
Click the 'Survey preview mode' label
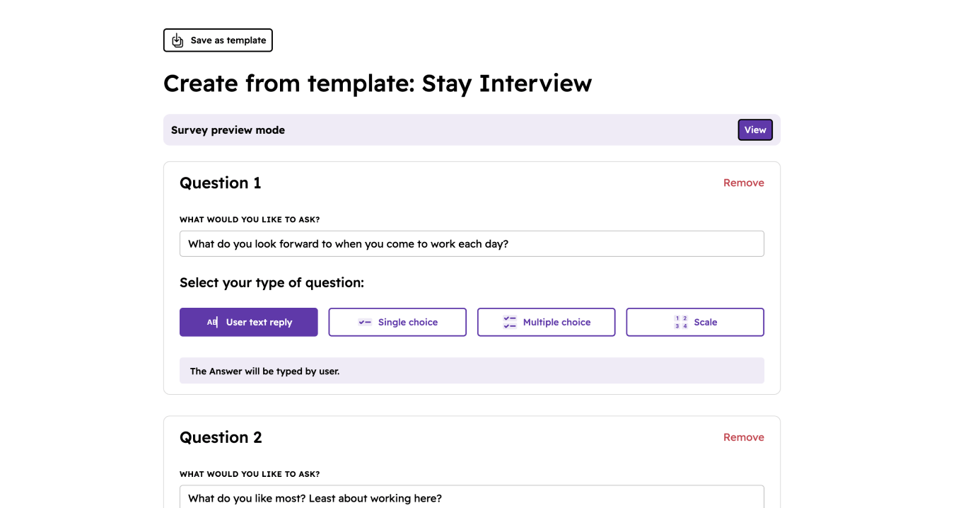228,130
